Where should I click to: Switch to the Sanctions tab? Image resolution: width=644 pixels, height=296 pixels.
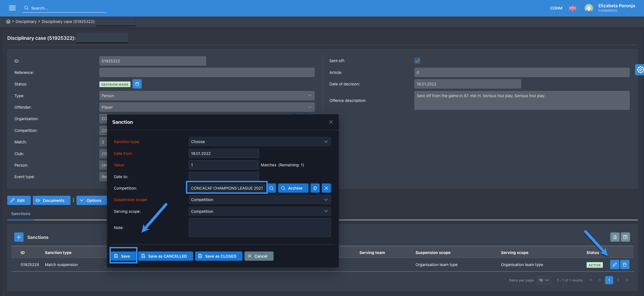(21, 214)
